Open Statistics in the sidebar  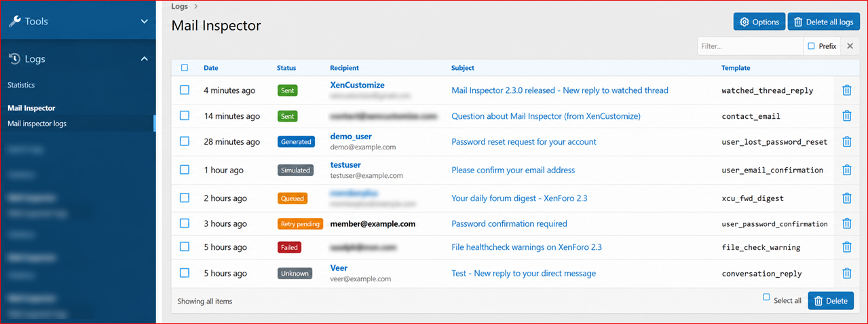[21, 85]
